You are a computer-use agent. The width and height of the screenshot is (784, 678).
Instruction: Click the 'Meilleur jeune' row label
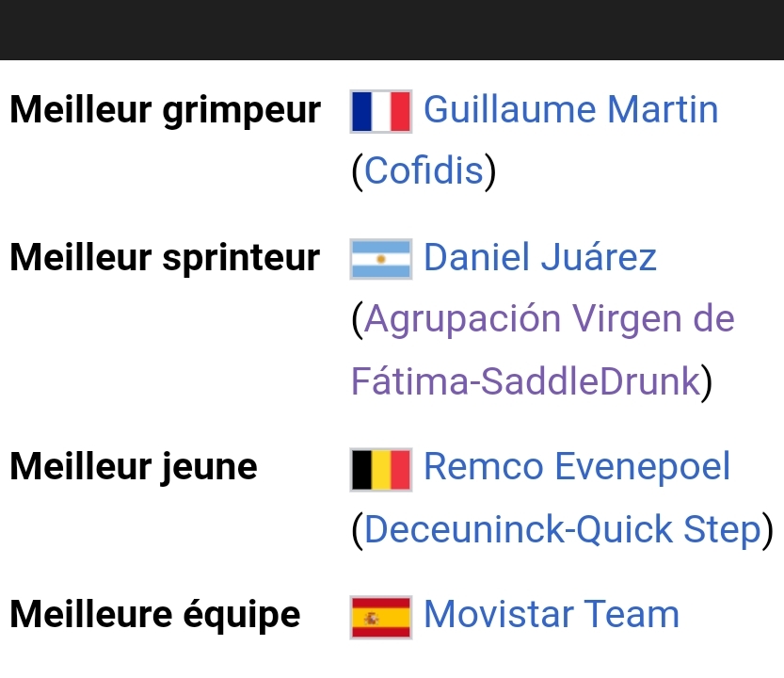click(134, 466)
